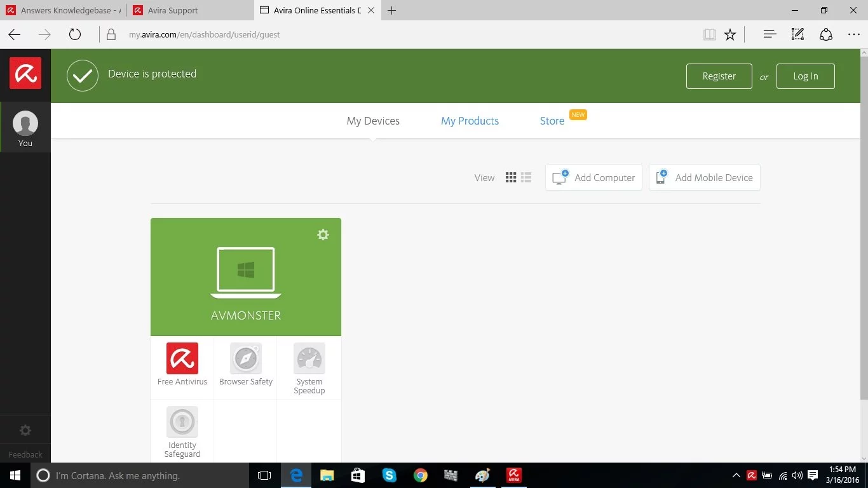Click the Add Computer button
This screenshot has height=488, width=868.
click(x=593, y=178)
